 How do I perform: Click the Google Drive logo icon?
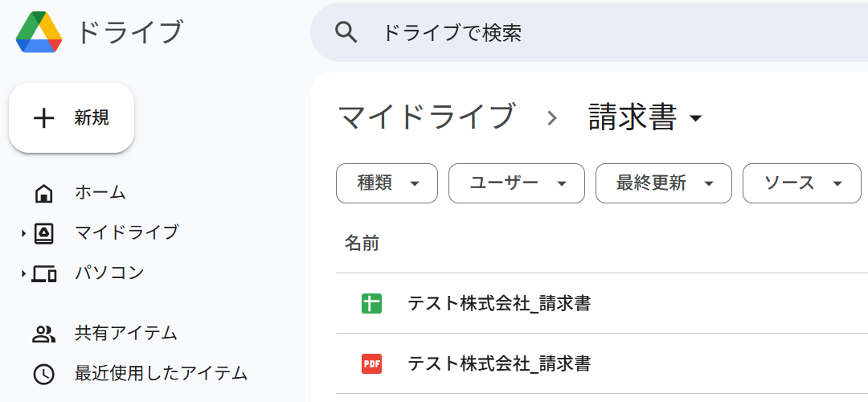pyautogui.click(x=39, y=32)
